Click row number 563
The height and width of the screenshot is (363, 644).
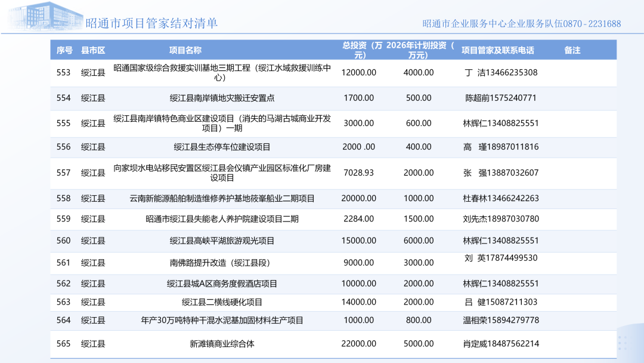(x=64, y=302)
